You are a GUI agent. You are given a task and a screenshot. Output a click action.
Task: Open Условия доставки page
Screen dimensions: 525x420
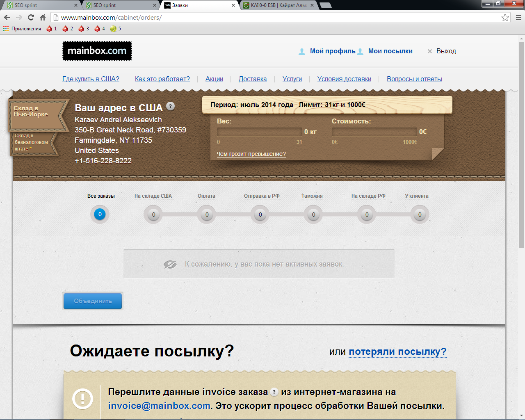click(344, 79)
